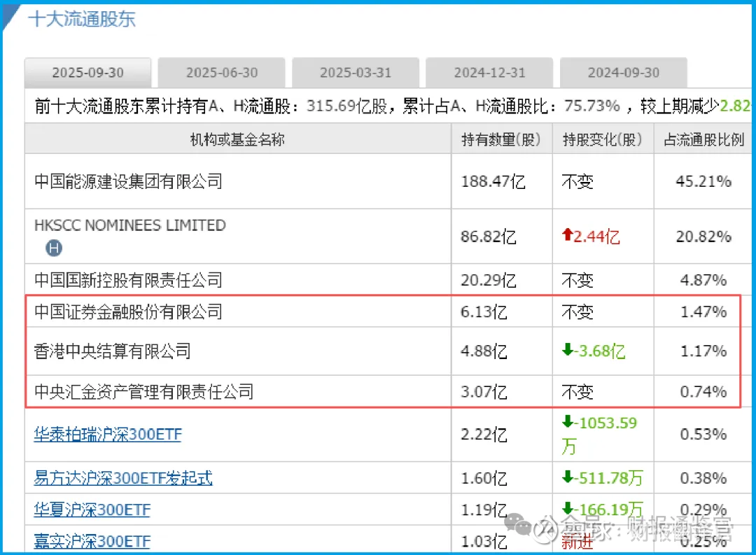The width and height of the screenshot is (756, 555).
Task: Click green down arrow beside -511.78万
Action: coord(568,477)
